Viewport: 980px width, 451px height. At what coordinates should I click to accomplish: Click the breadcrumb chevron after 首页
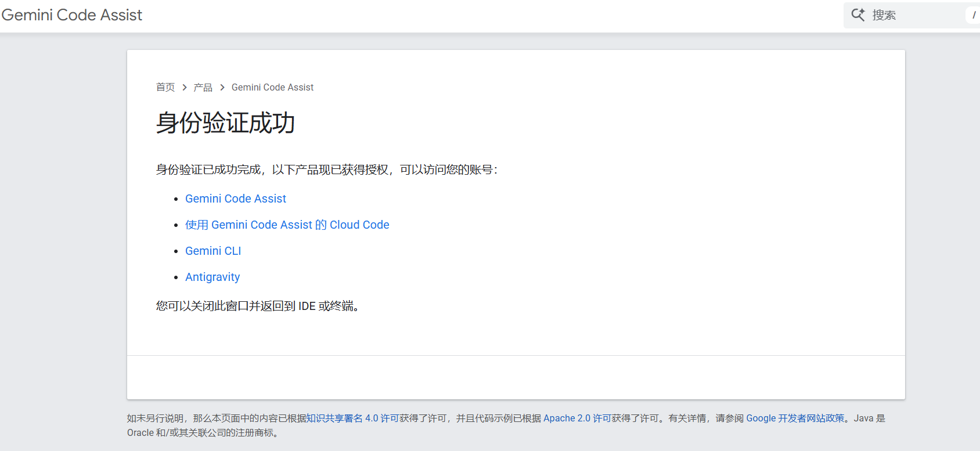click(x=185, y=87)
